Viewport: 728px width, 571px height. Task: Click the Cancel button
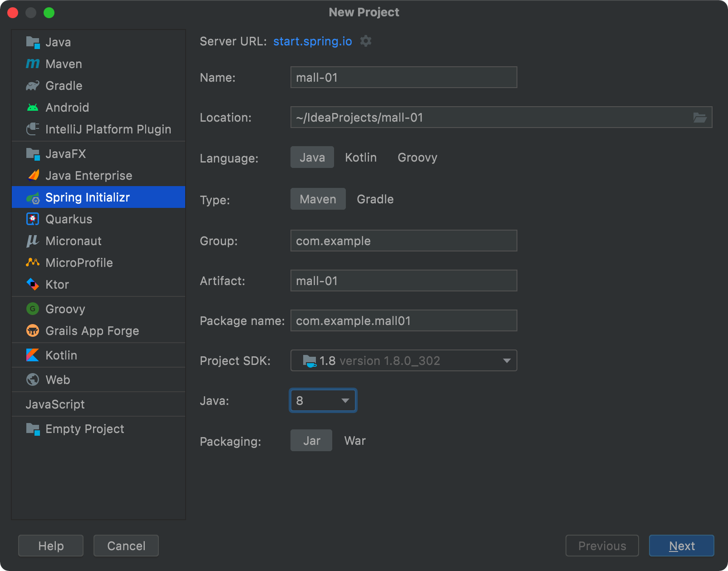point(126,546)
